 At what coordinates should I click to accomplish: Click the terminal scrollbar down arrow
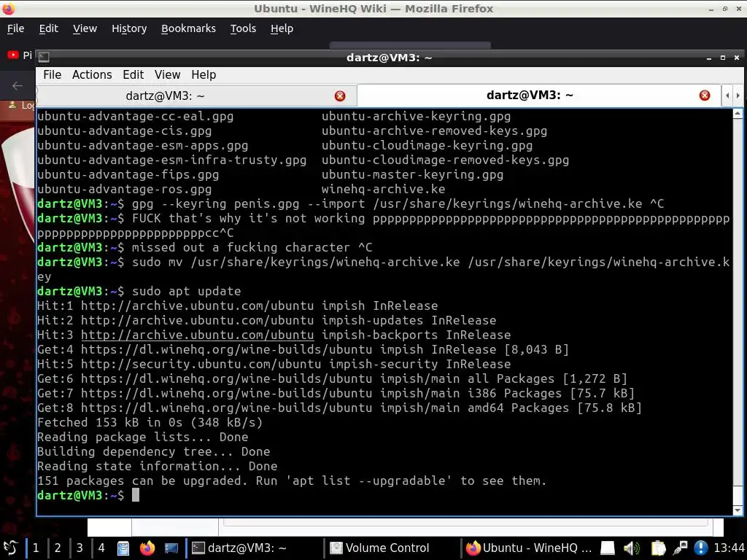(x=738, y=510)
